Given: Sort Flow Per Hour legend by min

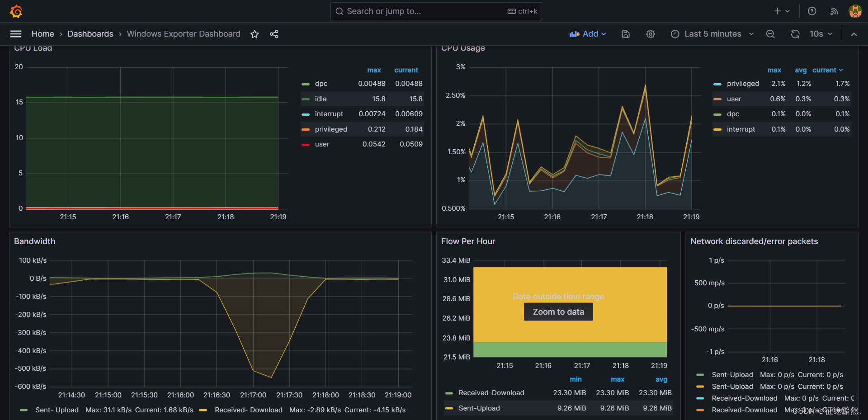Looking at the screenshot, I should [x=576, y=379].
